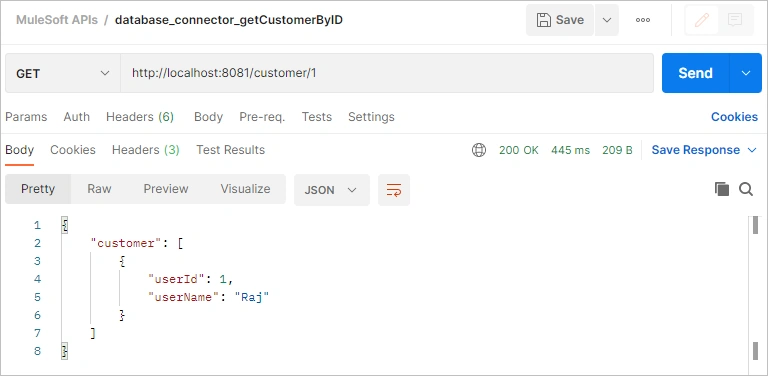Select the Raw view
The height and width of the screenshot is (376, 768).
pos(99,189)
